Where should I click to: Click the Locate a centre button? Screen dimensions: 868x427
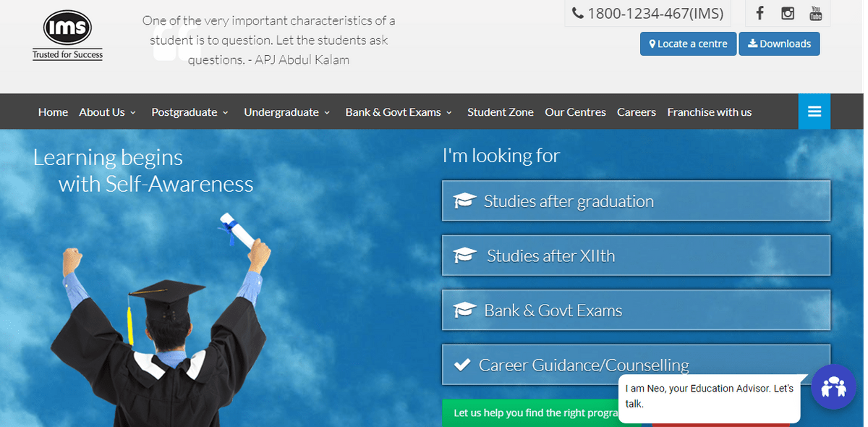688,43
